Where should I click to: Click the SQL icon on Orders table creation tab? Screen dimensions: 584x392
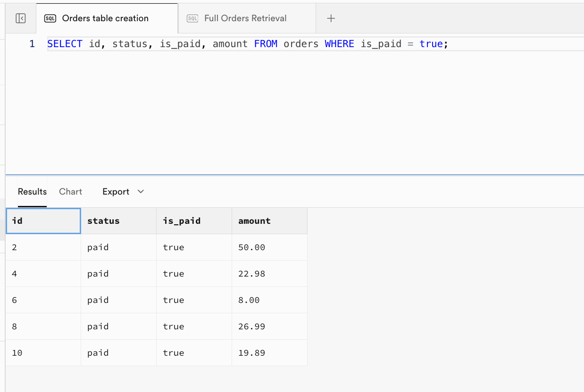click(50, 18)
